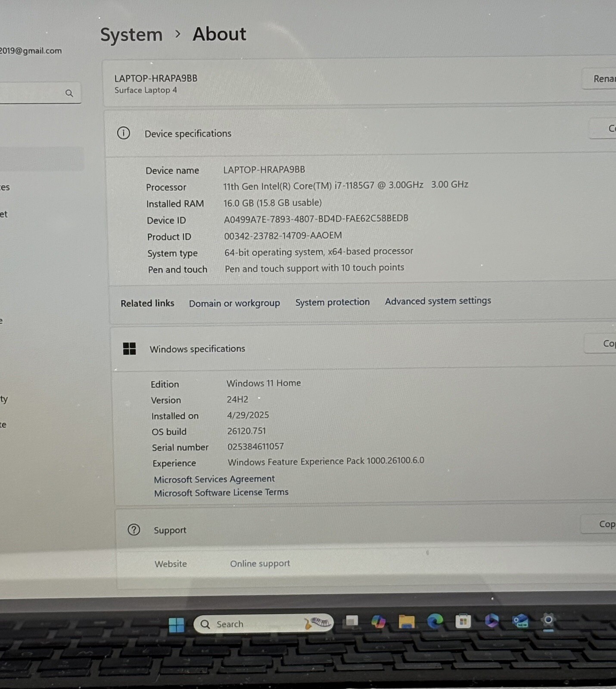Select the Edition value Windows 11 Home
This screenshot has width=616, height=689.
tap(264, 383)
